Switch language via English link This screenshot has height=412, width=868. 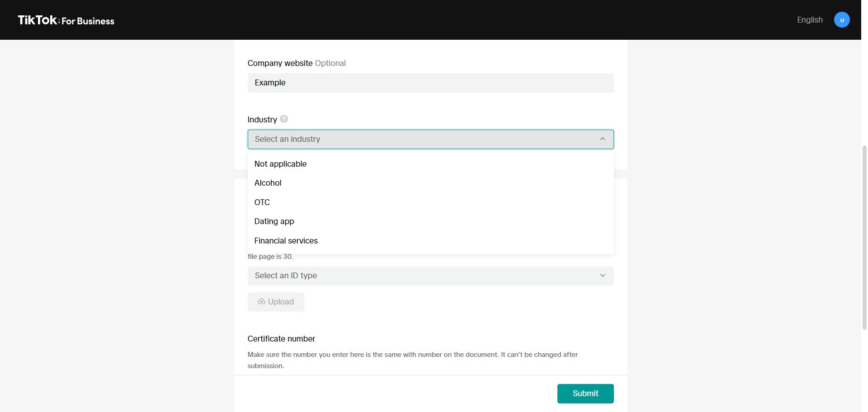[809, 20]
